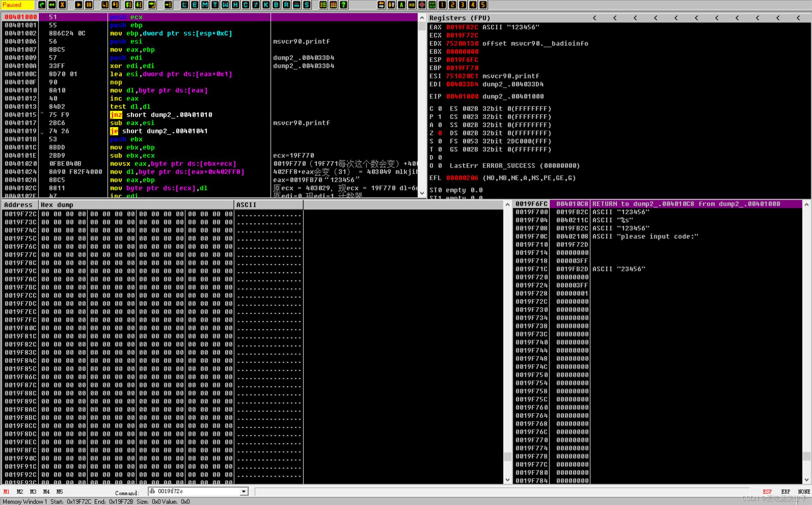Open Breakpoints (B) window icon
Image resolution: width=812 pixels, height=505 pixels.
click(x=276, y=5)
